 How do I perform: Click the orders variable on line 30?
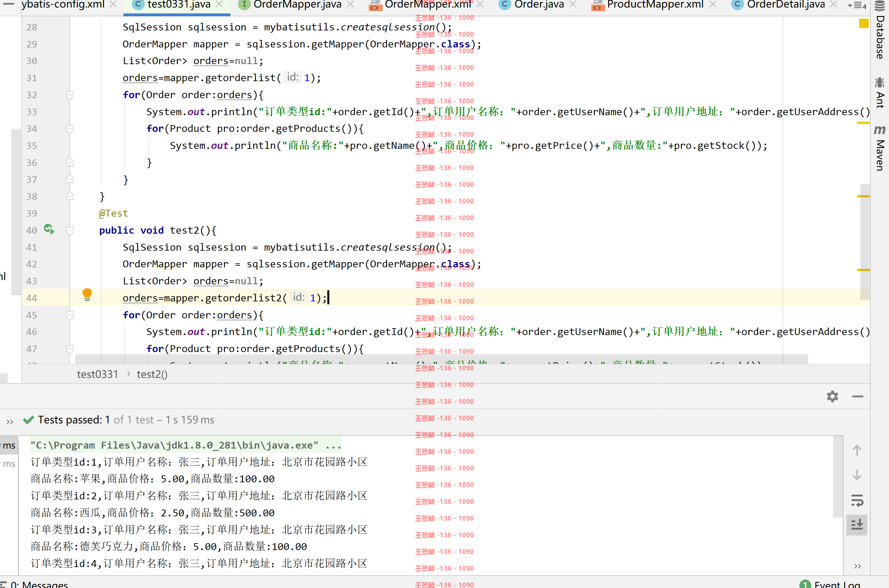tap(211, 61)
